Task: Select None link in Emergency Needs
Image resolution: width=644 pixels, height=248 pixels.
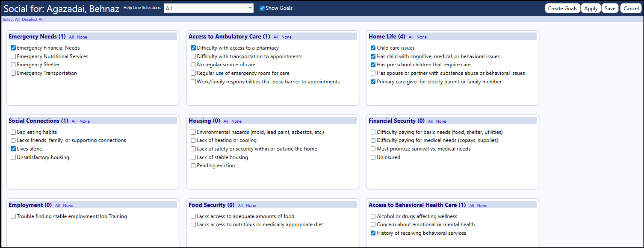Action: [x=82, y=37]
